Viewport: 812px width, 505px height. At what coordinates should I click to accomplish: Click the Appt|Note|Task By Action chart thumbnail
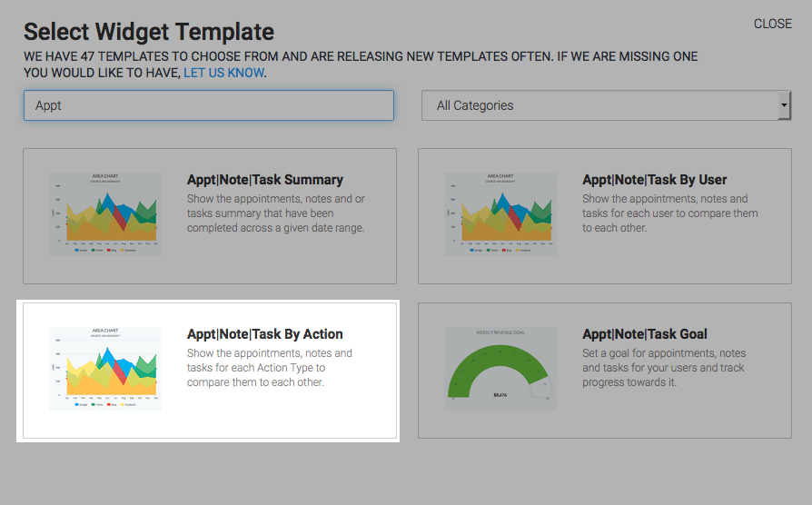click(x=105, y=368)
